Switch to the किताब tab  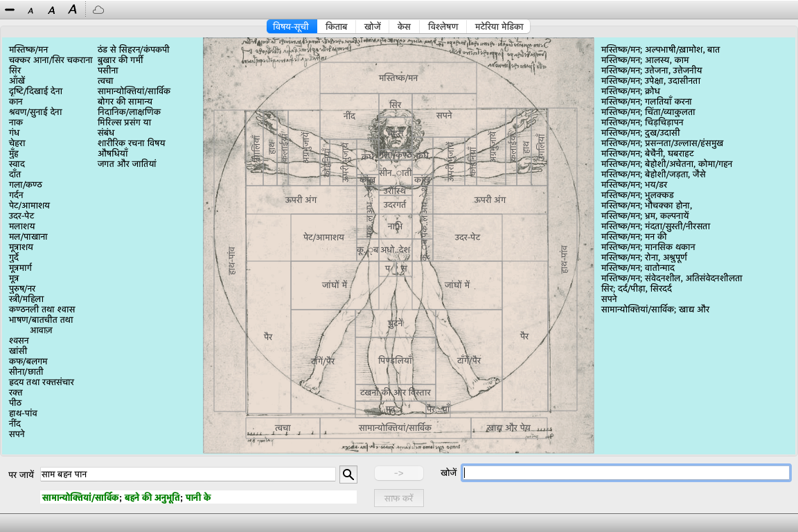click(x=337, y=26)
